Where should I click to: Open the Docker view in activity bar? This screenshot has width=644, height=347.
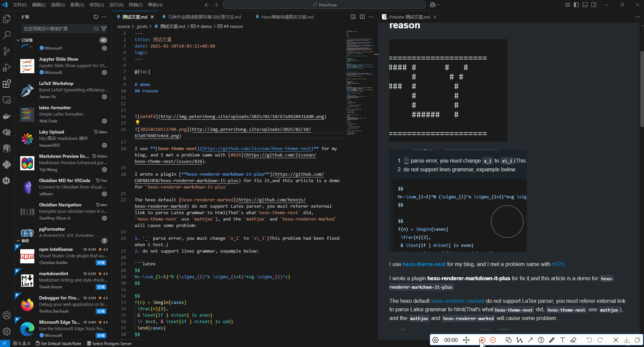click(7, 116)
